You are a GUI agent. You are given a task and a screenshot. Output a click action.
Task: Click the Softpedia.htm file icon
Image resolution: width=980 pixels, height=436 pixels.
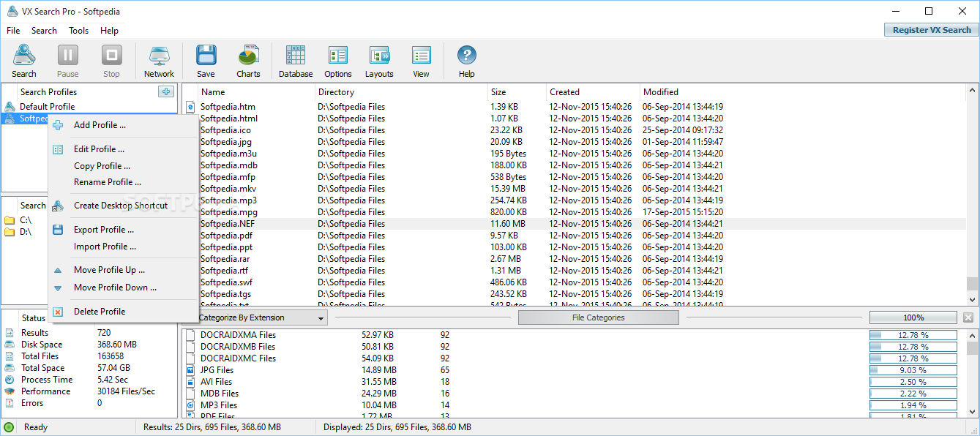[191, 107]
